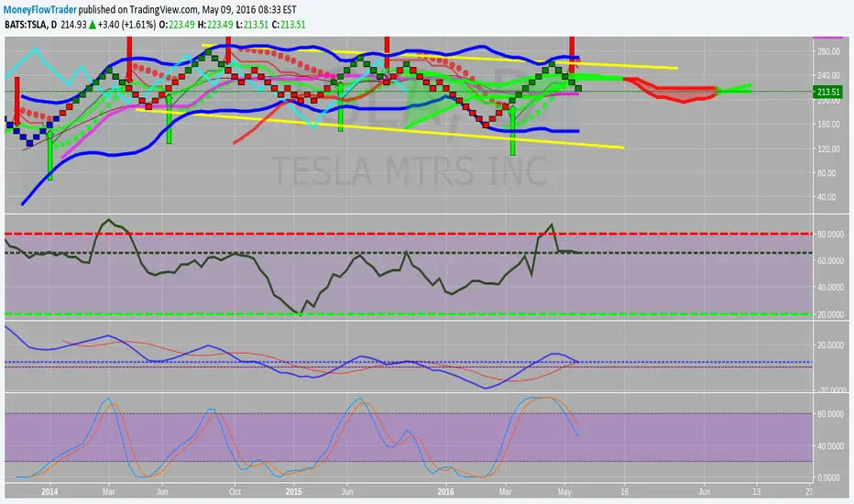Viewport: 854px width, 504px height.
Task: Click the 2014 label on the time axis
Action: [49, 491]
